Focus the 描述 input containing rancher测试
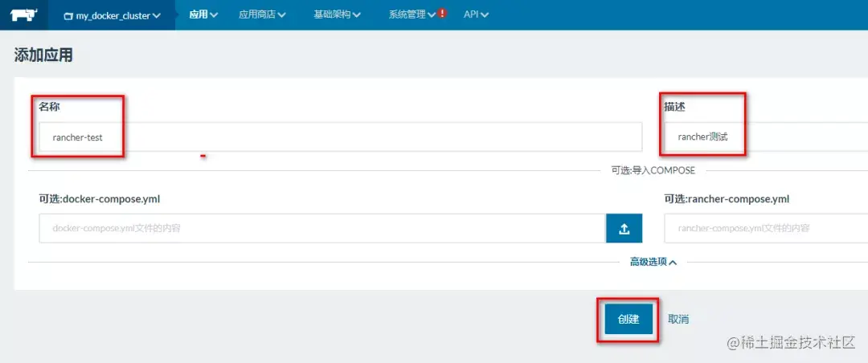Viewport: 868px width, 363px height. tap(766, 137)
